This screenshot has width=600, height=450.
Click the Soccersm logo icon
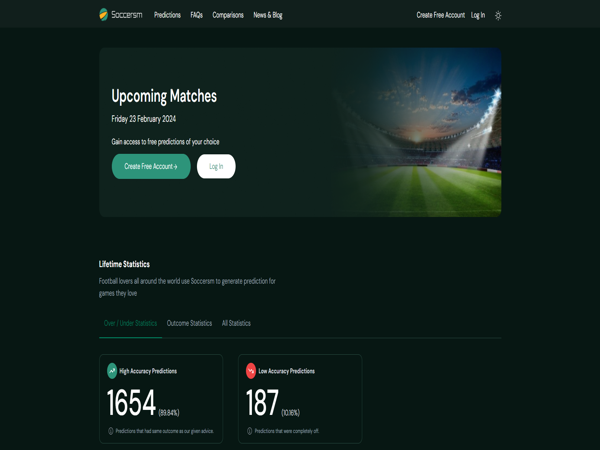103,15
